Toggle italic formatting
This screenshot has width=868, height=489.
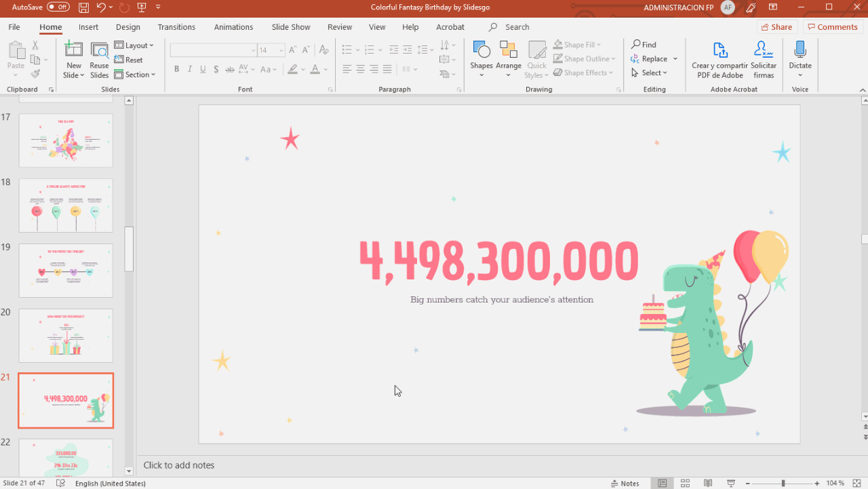click(189, 69)
